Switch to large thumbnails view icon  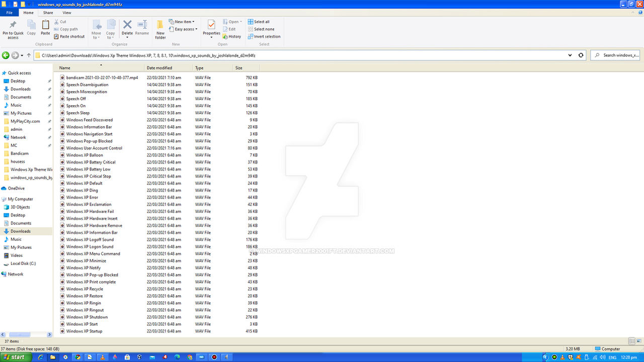pos(638,341)
